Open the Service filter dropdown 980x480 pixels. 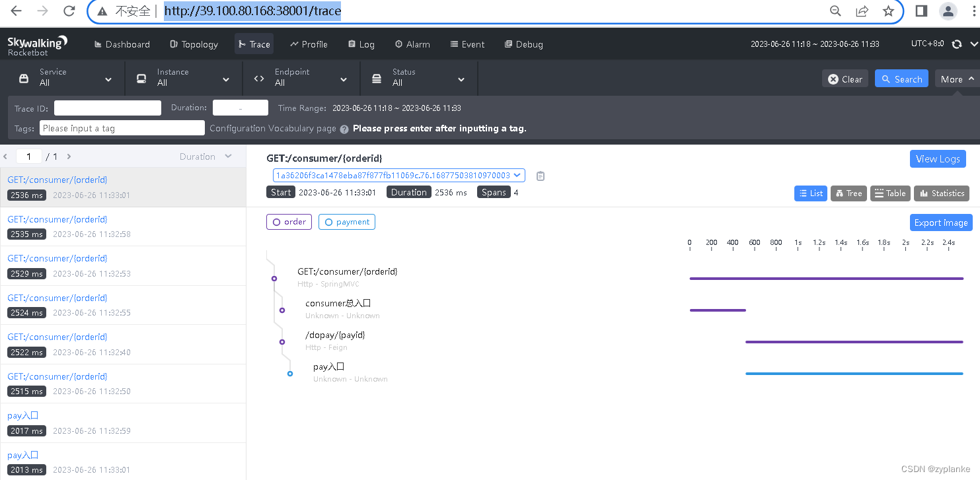tap(63, 77)
